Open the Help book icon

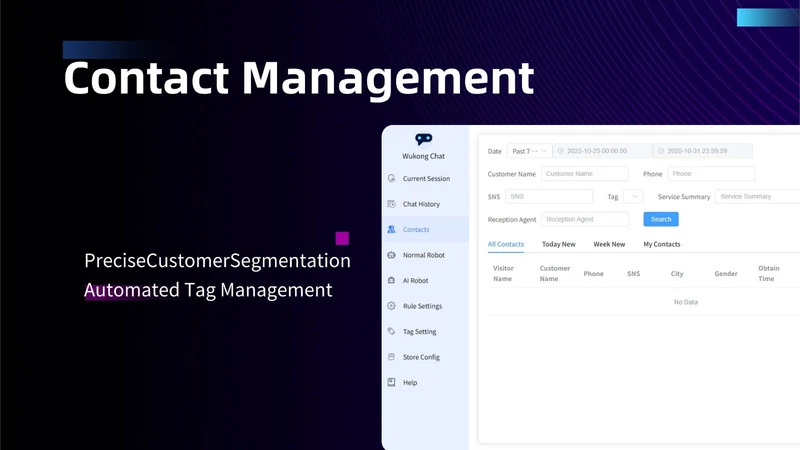tap(391, 382)
